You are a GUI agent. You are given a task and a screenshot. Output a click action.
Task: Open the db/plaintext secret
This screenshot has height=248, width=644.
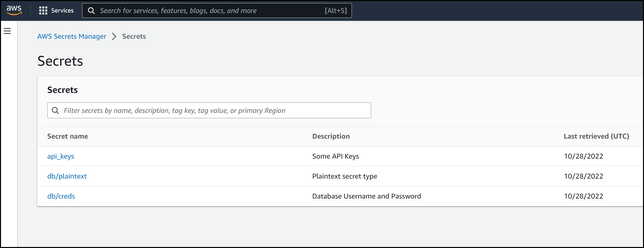67,176
